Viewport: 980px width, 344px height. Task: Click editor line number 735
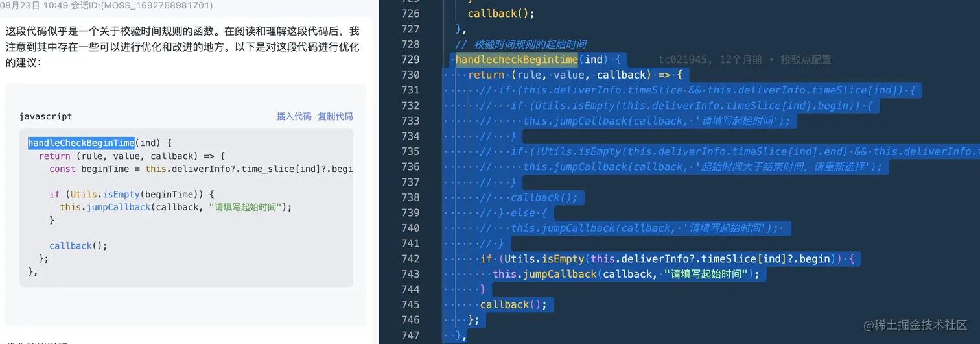pos(411,152)
